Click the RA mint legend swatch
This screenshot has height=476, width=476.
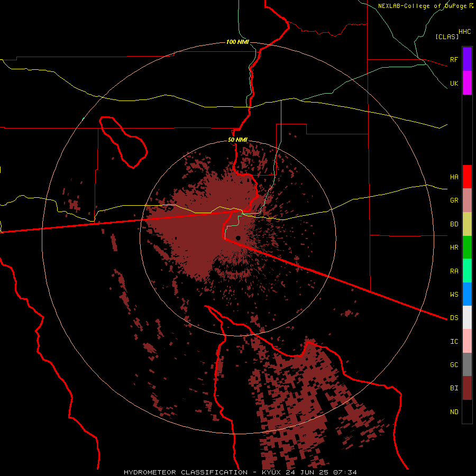(x=467, y=271)
